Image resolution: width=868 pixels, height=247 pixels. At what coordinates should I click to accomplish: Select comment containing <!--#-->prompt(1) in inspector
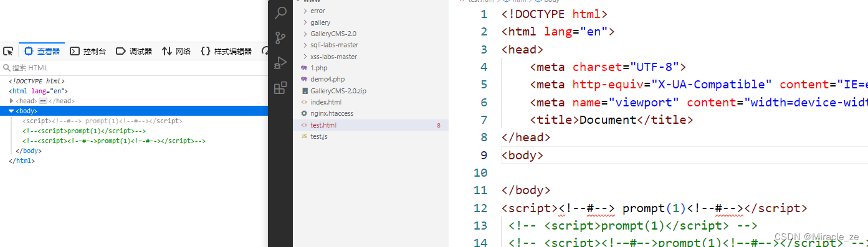[114, 141]
